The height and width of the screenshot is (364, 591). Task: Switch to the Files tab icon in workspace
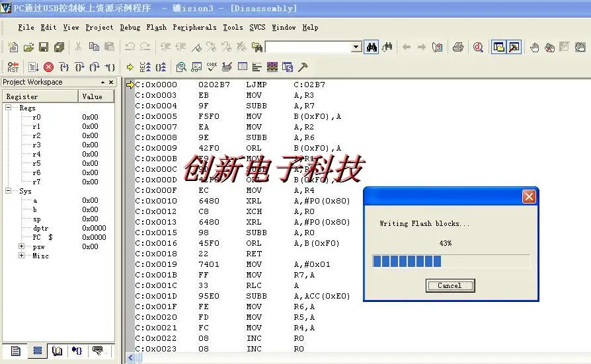tap(16, 351)
